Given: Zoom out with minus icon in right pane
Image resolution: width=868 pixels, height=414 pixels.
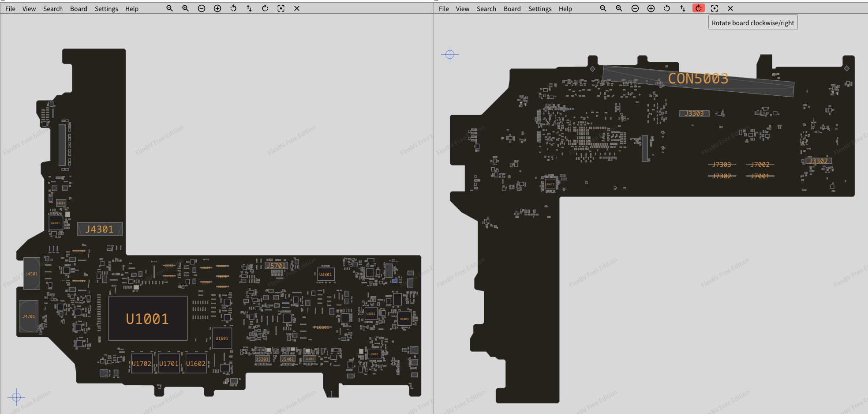Looking at the screenshot, I should pos(635,8).
